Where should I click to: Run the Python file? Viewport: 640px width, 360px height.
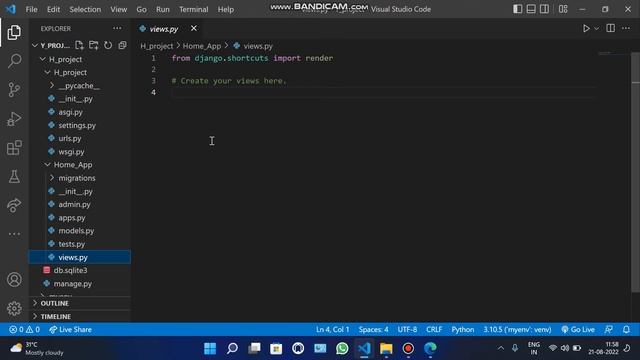tap(586, 29)
